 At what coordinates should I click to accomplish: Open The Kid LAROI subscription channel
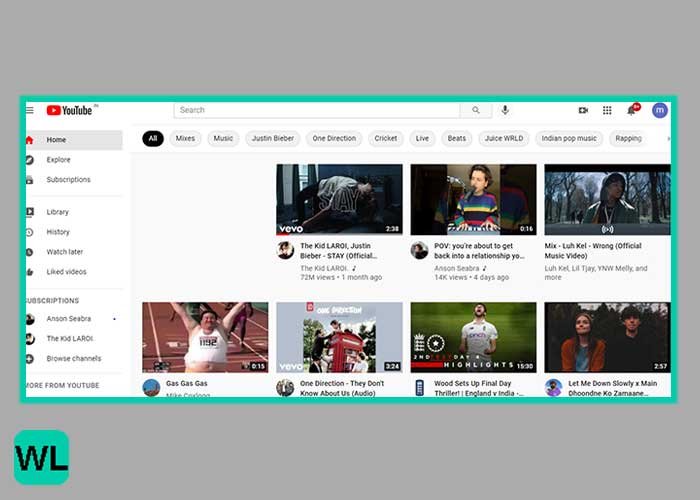(x=74, y=338)
